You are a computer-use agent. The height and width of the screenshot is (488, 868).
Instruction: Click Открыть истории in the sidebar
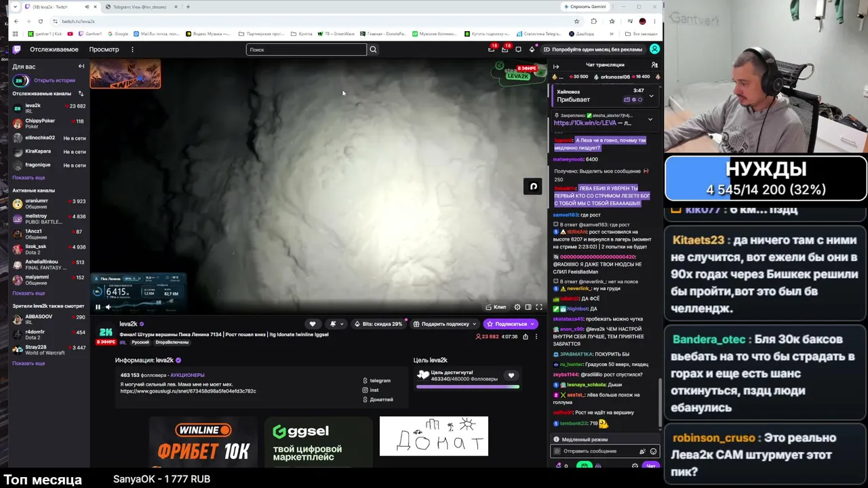(54, 81)
